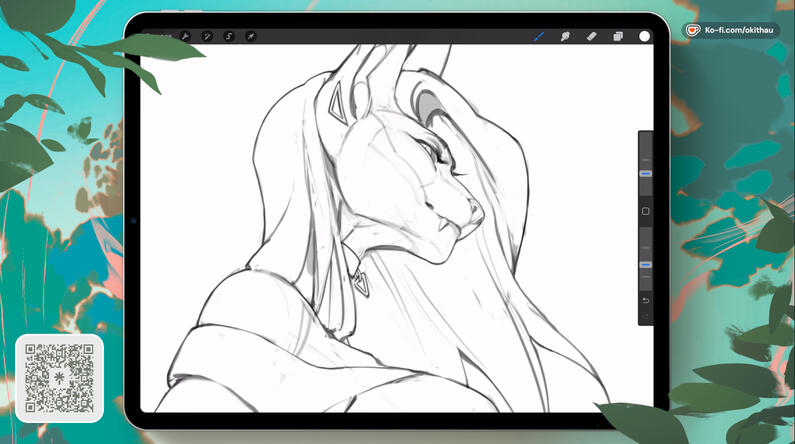
Task: Open the Actions wrench menu
Action: click(x=185, y=36)
